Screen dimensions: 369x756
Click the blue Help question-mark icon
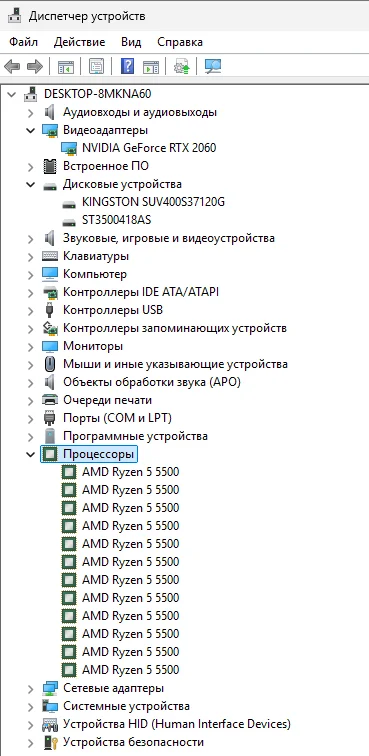[127, 66]
